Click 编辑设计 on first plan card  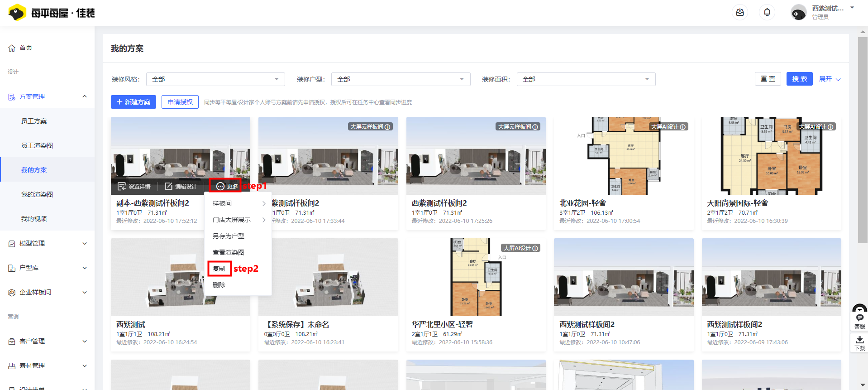tap(181, 186)
